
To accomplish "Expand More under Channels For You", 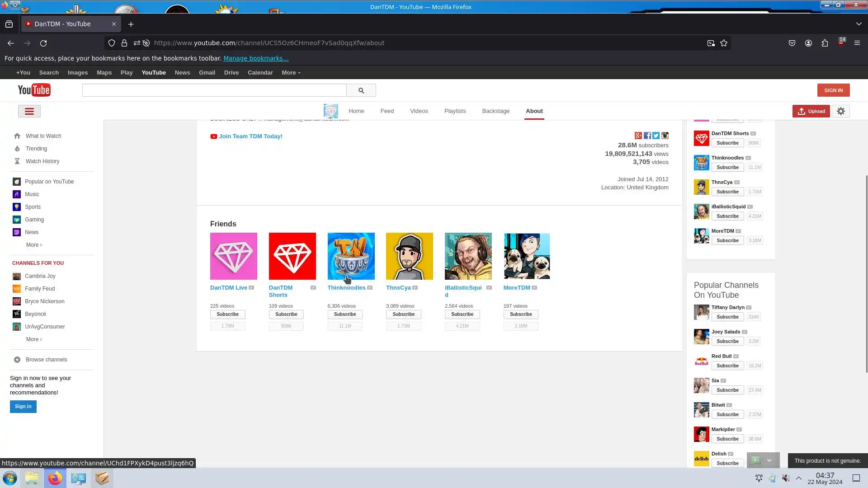I will [x=34, y=339].
